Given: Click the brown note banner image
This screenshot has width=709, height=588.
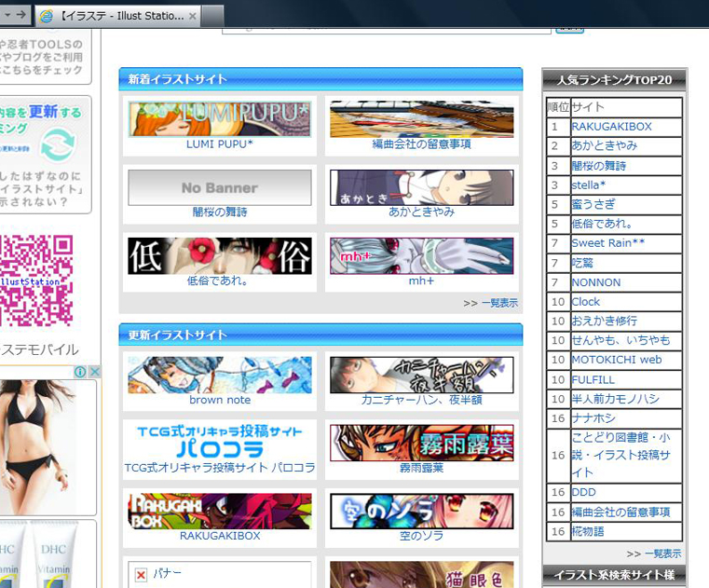Looking at the screenshot, I should coord(220,375).
